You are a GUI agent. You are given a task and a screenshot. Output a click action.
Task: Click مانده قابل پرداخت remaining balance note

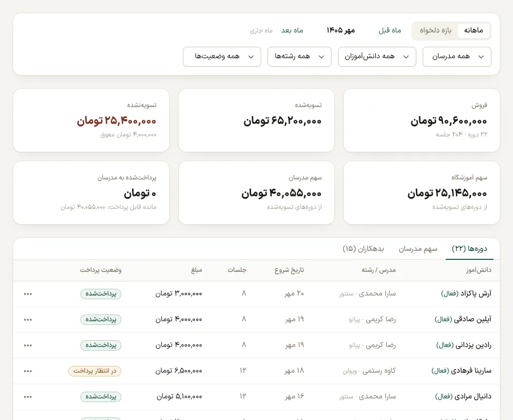(x=108, y=207)
